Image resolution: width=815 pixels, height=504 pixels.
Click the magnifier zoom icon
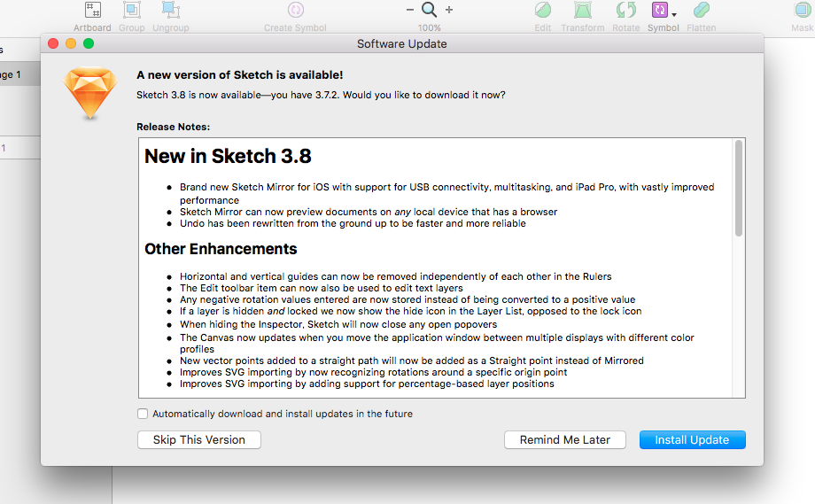[x=430, y=10]
